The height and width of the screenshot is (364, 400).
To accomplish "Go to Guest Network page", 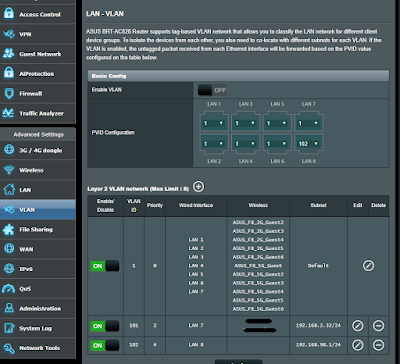I will pyautogui.click(x=38, y=54).
